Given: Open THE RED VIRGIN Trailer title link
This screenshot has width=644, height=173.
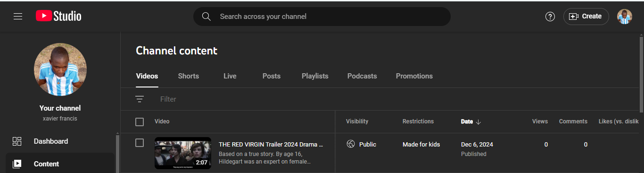Looking at the screenshot, I should pyautogui.click(x=271, y=145).
